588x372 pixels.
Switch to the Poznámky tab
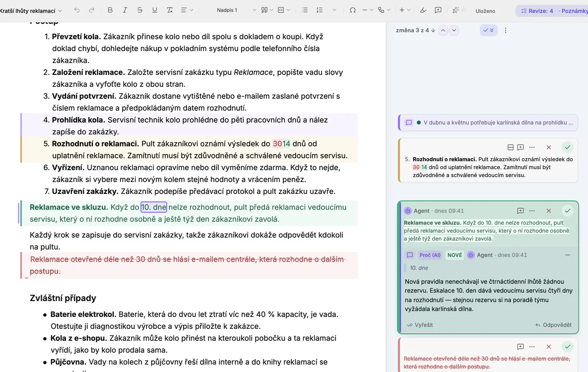click(574, 11)
